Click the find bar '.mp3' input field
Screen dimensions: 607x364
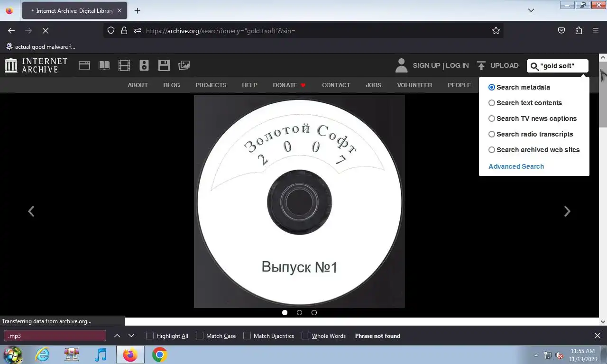55,336
